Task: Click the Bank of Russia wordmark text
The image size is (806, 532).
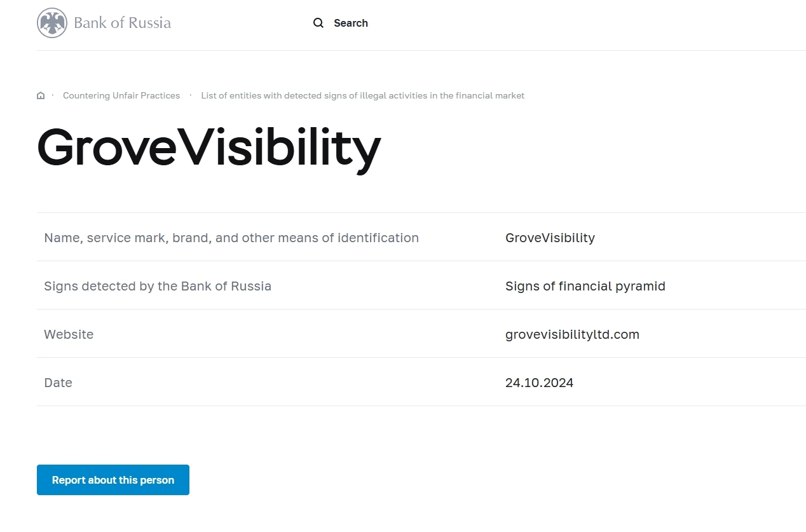Action: (x=122, y=24)
